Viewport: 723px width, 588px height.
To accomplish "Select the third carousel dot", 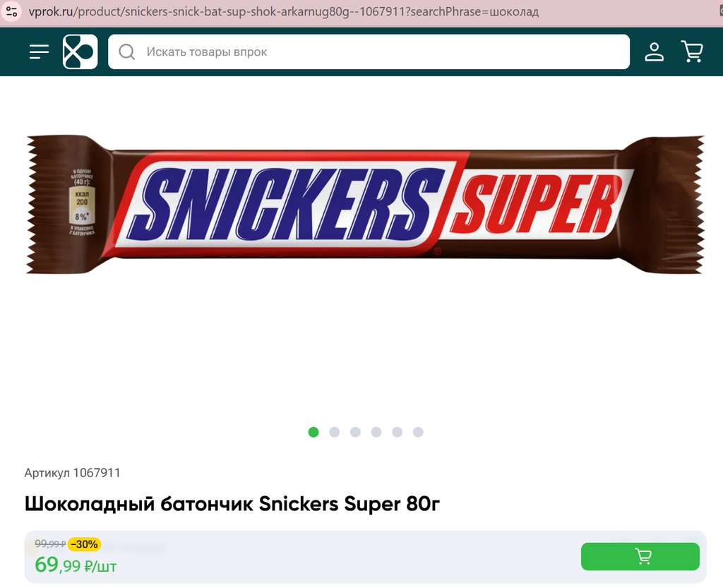I will [x=356, y=432].
